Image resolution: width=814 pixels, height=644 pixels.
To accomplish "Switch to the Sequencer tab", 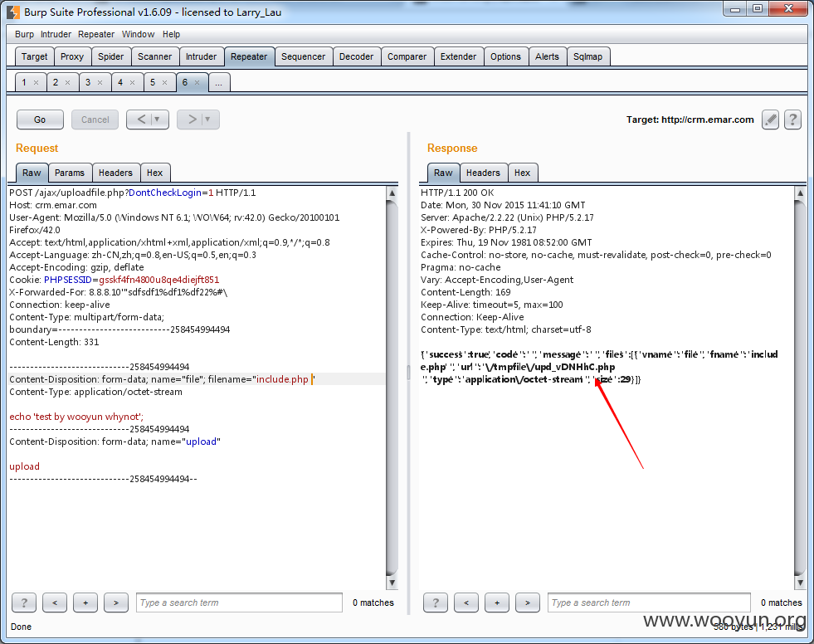I will tap(303, 56).
